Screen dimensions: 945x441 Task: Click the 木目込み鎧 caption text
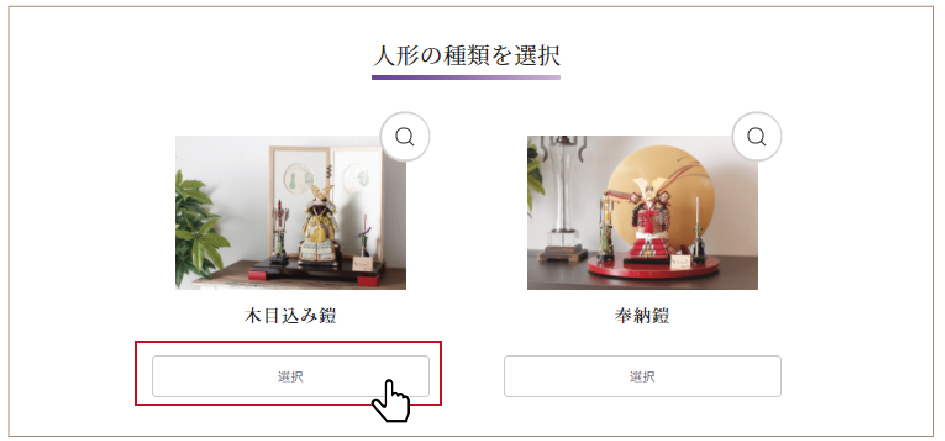290,316
